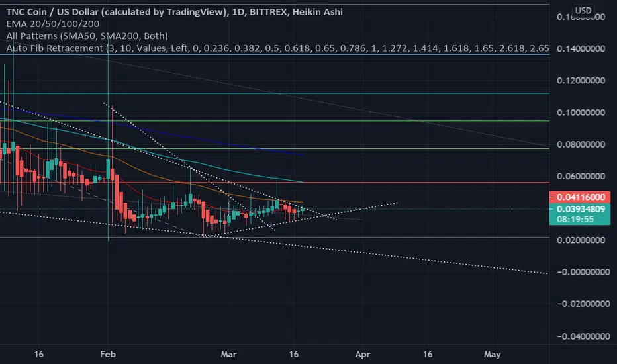Click the 0.06000000 price axis label
Viewport: 617px width, 364px height.
tap(581, 176)
